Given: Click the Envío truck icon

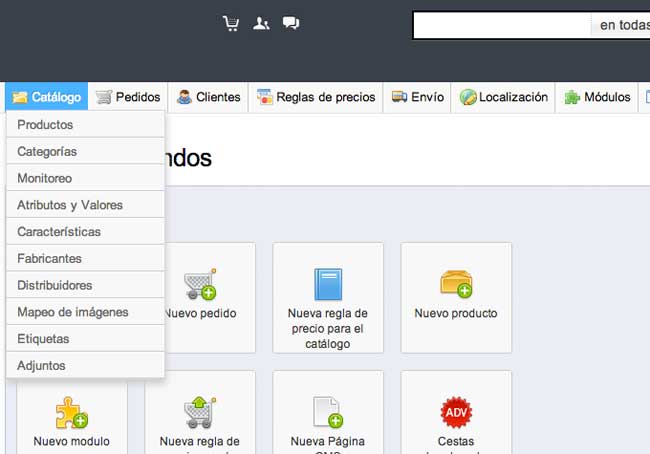Looking at the screenshot, I should pos(400,97).
